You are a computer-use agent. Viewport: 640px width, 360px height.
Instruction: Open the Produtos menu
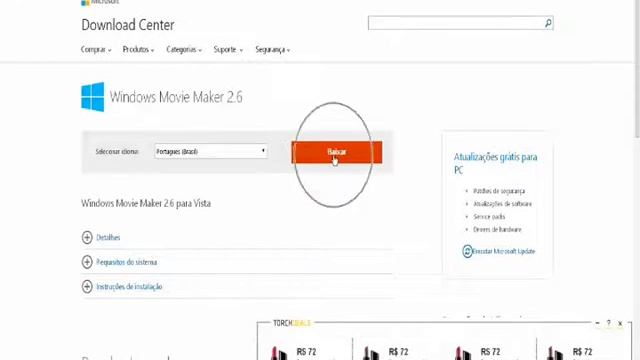(138, 49)
